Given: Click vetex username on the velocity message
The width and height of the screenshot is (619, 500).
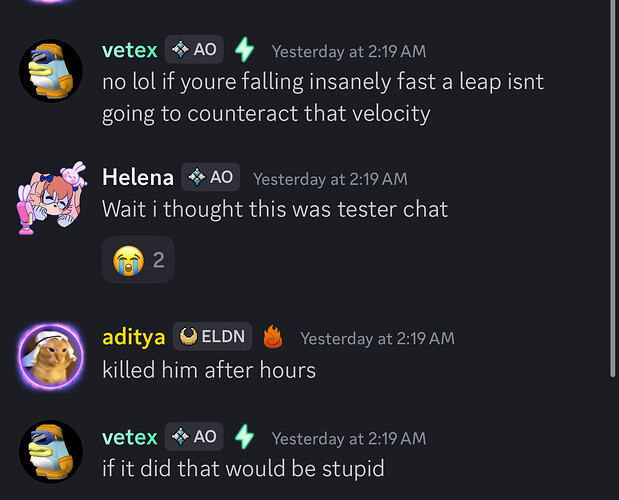Looking at the screenshot, I should tap(130, 49).
